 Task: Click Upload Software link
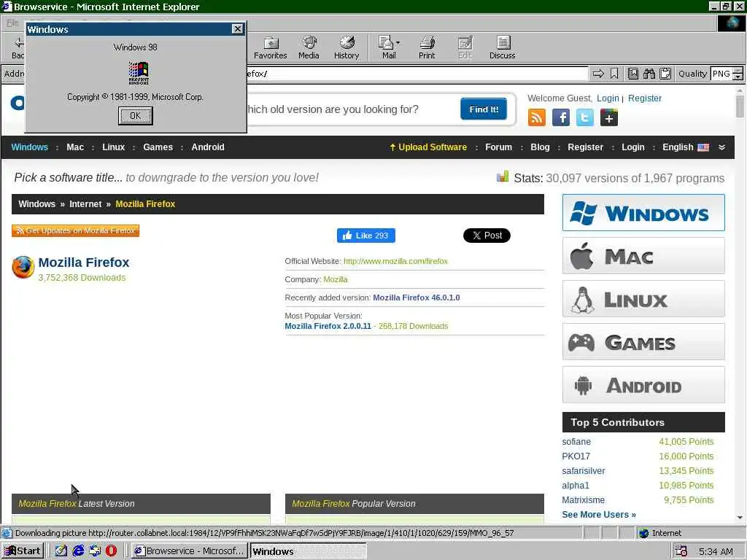click(428, 147)
